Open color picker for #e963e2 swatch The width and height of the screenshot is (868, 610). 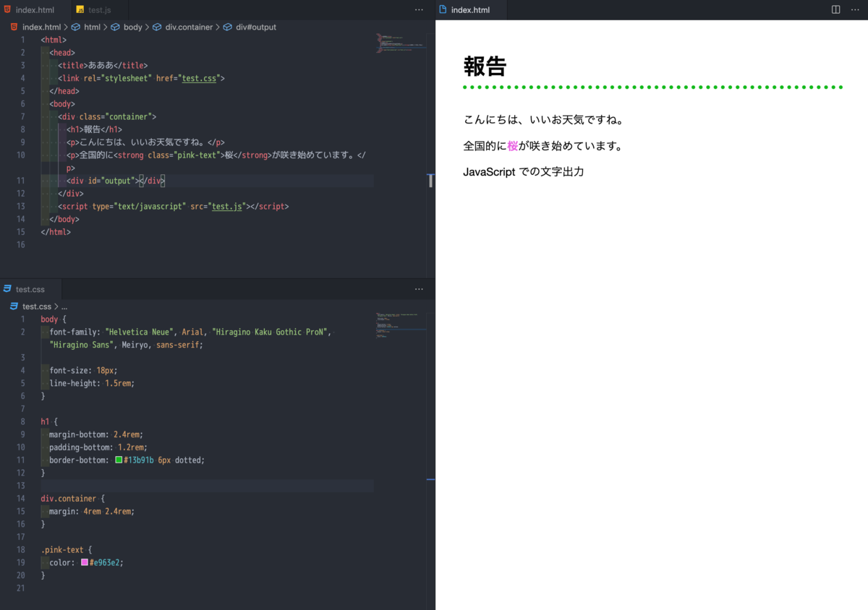85,563
